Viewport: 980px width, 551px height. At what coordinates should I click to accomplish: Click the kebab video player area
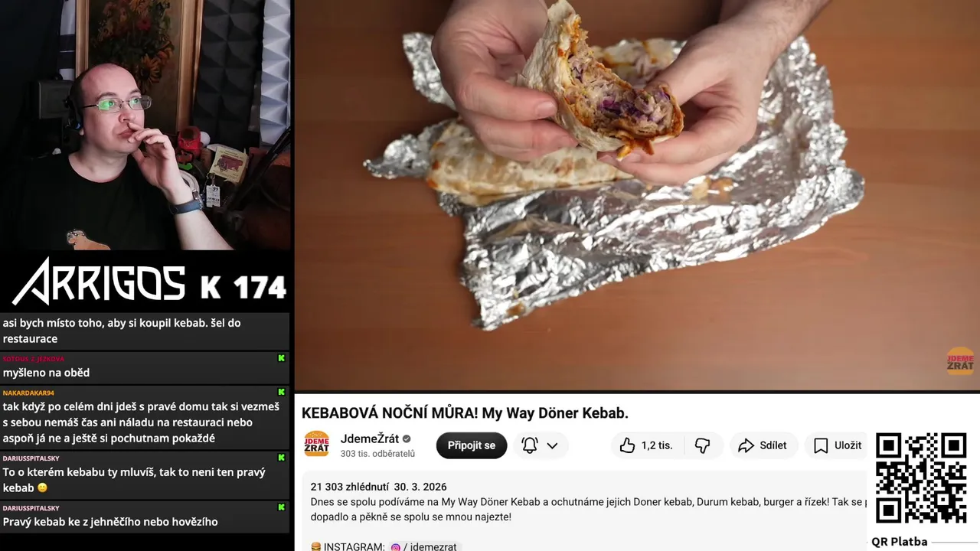pos(637,195)
